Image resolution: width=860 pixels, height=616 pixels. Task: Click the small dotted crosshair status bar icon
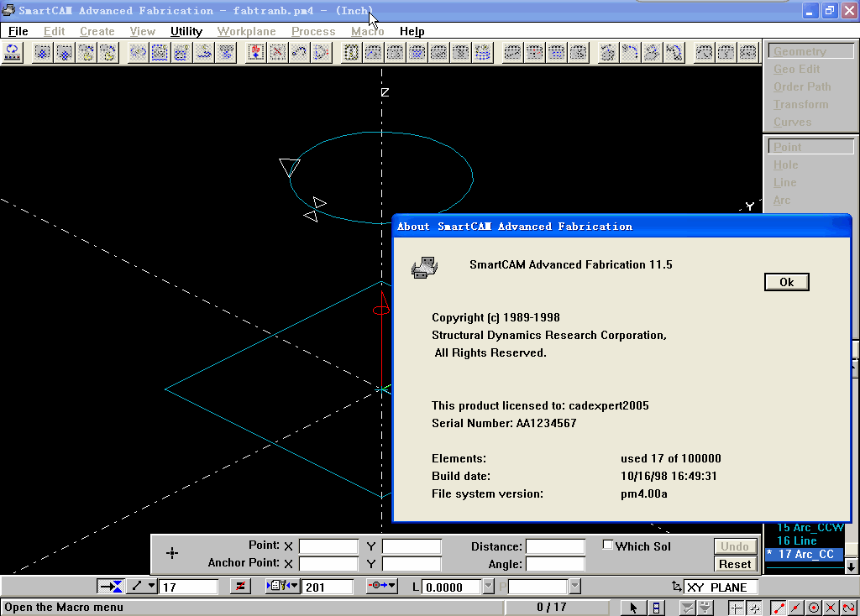coord(755,608)
